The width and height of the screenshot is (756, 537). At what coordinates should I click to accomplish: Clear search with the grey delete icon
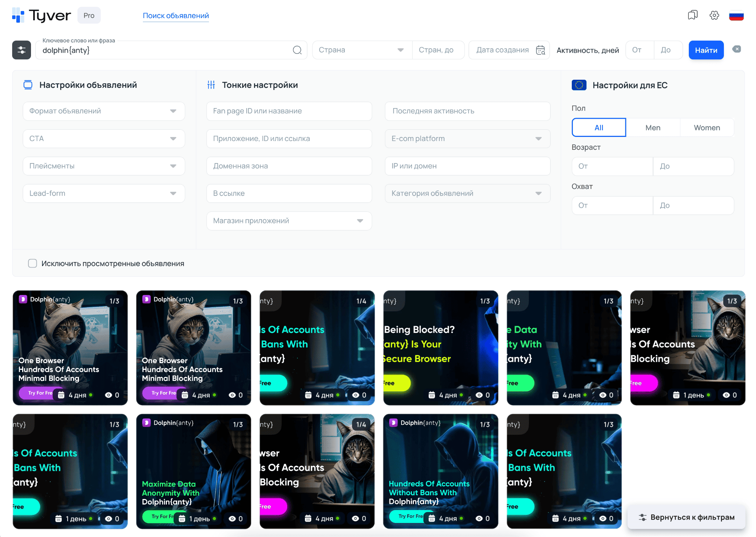(x=736, y=49)
